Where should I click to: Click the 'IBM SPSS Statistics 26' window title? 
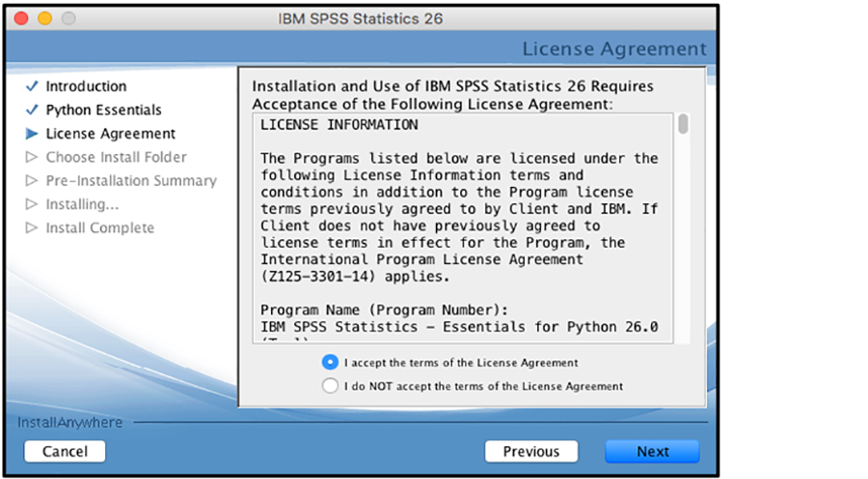[x=361, y=19]
